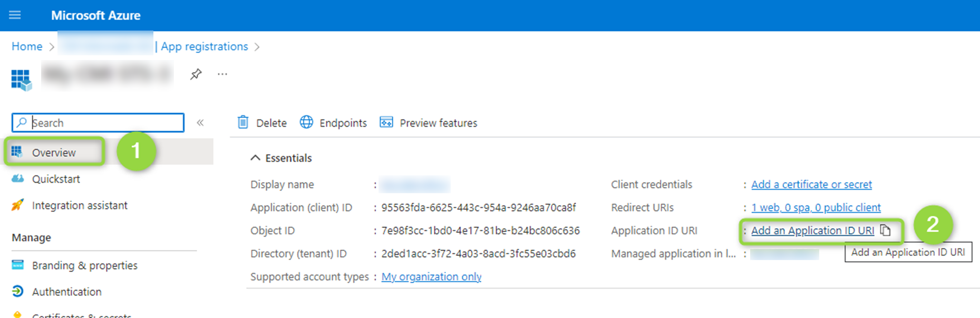Select the Object ID value
The height and width of the screenshot is (318, 980).
(x=480, y=231)
